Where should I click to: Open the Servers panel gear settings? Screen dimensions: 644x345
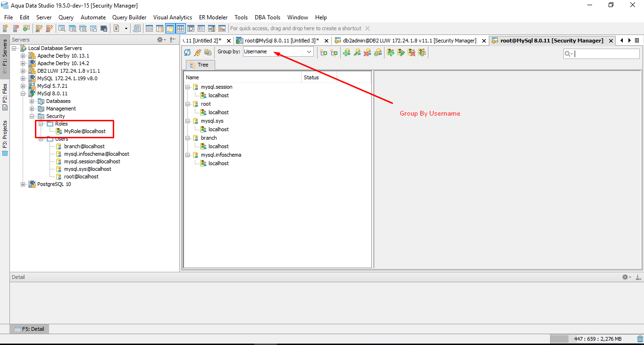pos(161,40)
